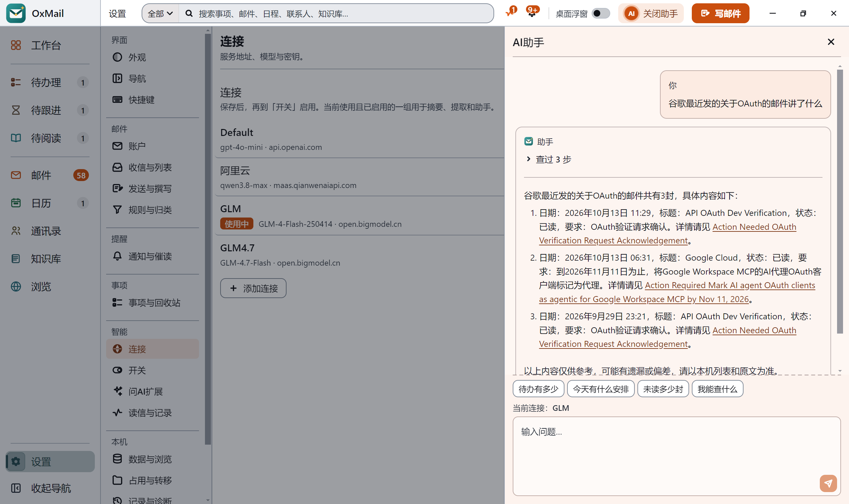Expand the 查过 3 步 steps
The height and width of the screenshot is (504, 849).
[549, 159]
